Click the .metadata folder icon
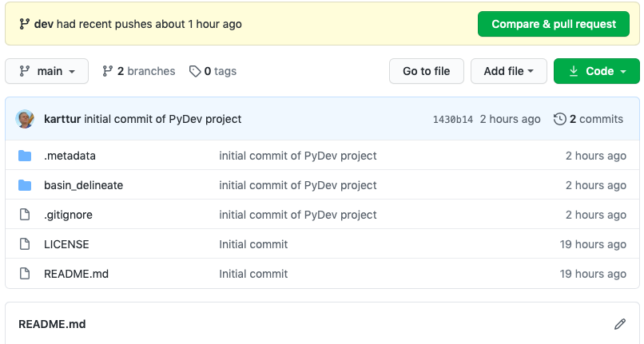Image resolution: width=644 pixels, height=344 pixels. 25,156
